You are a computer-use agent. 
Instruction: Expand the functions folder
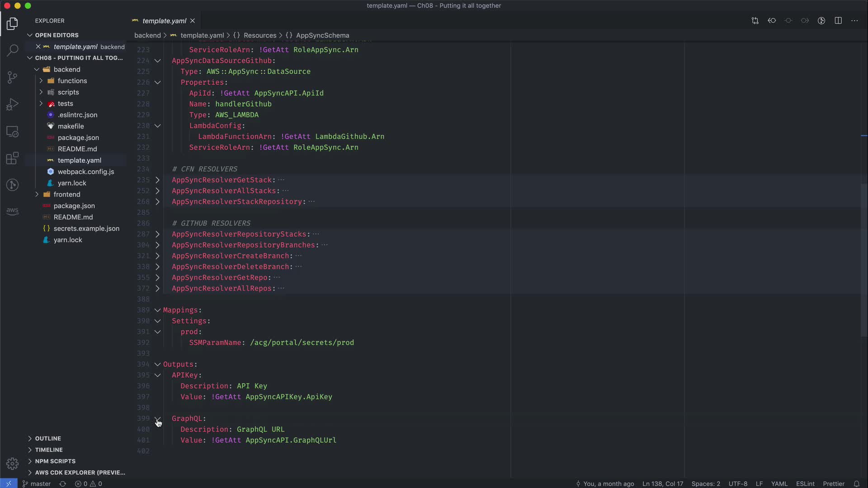click(x=72, y=81)
